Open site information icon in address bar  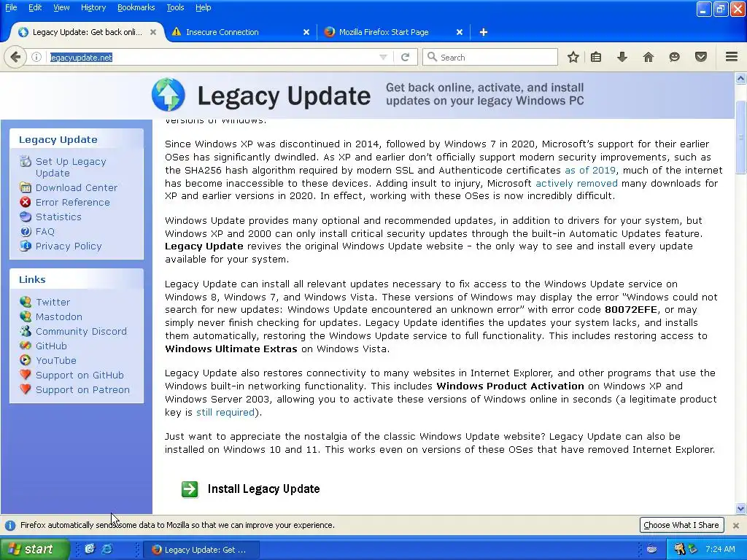[x=36, y=57]
